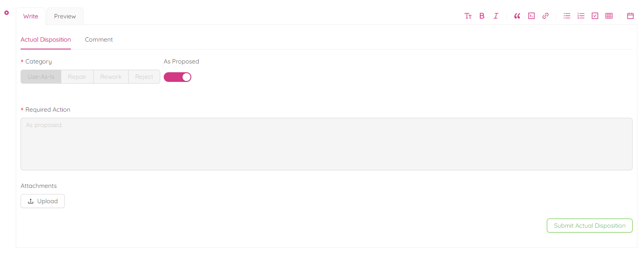Add a hyperlink with the link icon

[545, 16]
